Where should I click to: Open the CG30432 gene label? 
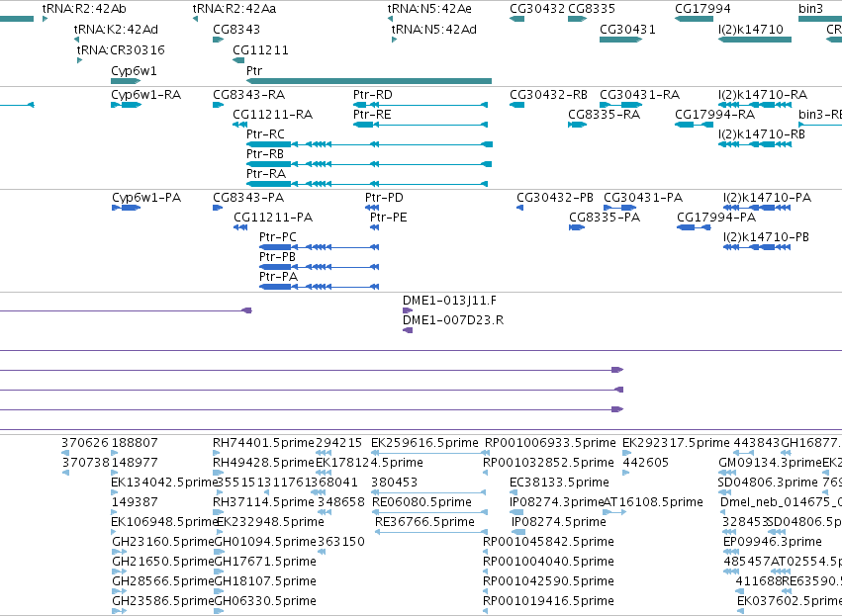coord(537,9)
